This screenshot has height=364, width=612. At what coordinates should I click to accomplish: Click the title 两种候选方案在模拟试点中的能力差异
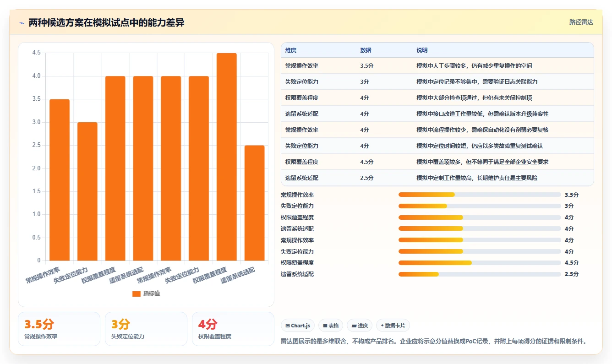[106, 22]
